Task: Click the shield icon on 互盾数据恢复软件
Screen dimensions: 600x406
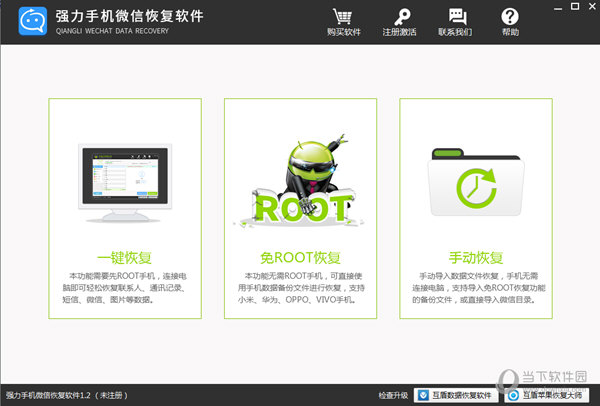Action: [423, 395]
